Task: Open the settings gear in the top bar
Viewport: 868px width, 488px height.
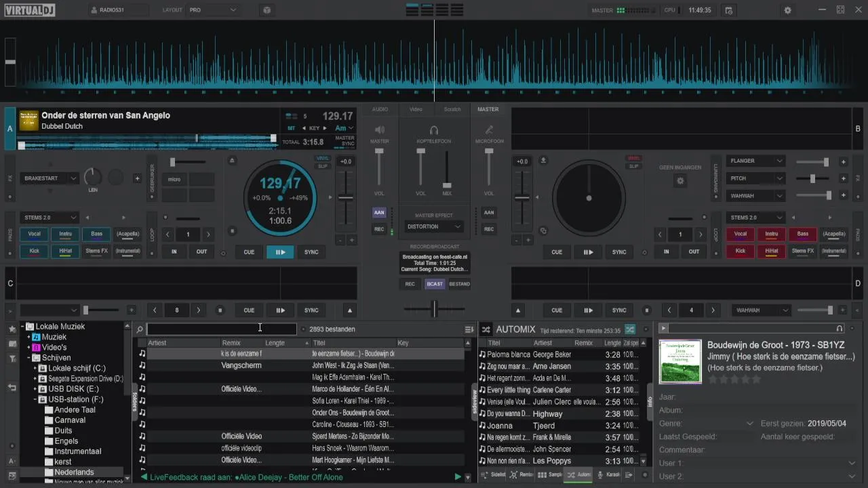Action: pyautogui.click(x=787, y=10)
